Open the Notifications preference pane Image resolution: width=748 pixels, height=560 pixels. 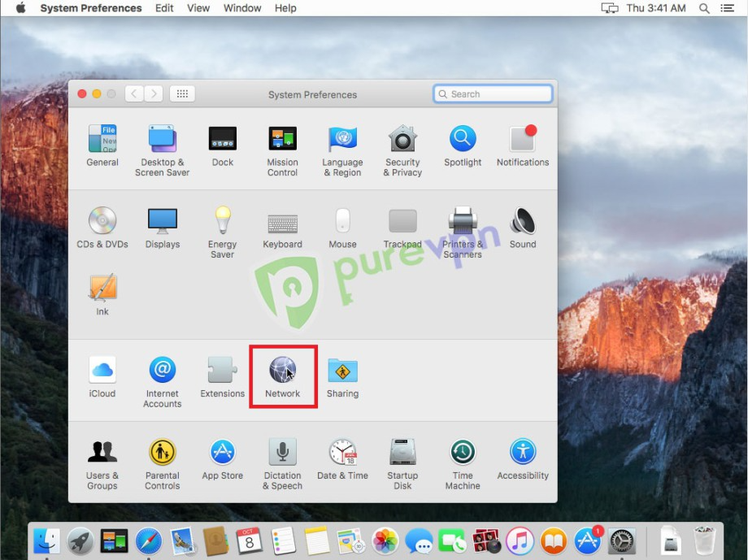click(523, 145)
